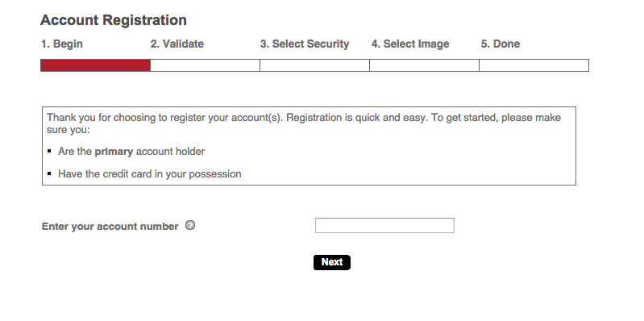Select the '2. Validate' step label

(x=177, y=44)
